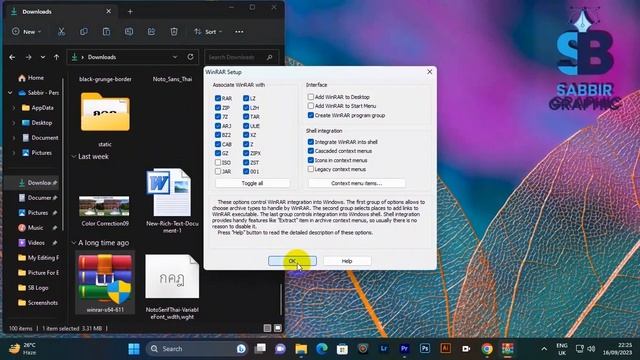Image resolution: width=640 pixels, height=360 pixels.
Task: Uncheck the TAR association checkbox
Action: (246, 117)
